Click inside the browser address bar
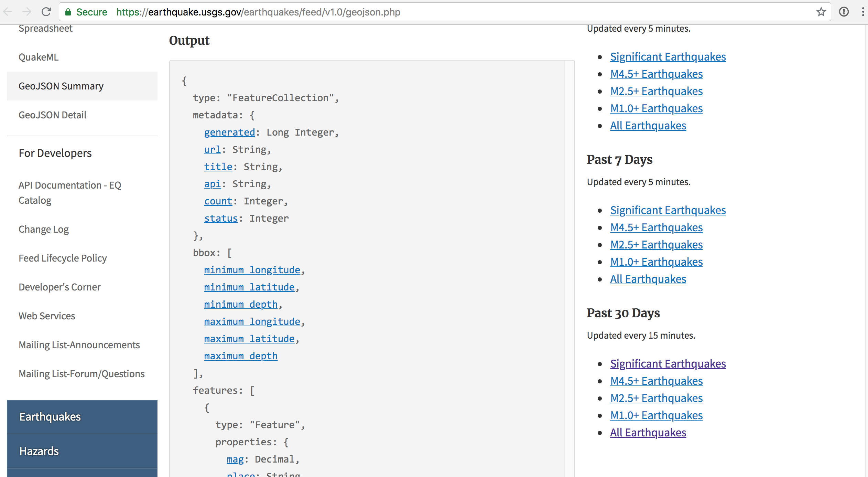This screenshot has height=477, width=868. click(x=413, y=12)
